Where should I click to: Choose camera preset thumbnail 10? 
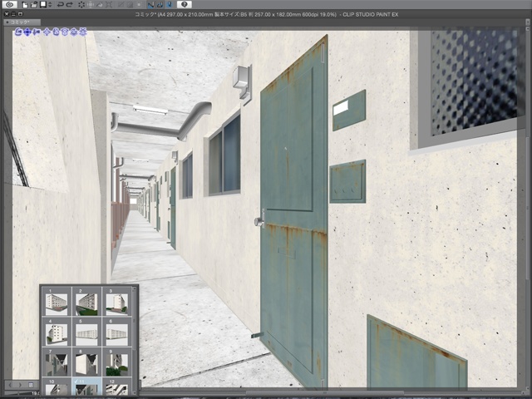57,387
